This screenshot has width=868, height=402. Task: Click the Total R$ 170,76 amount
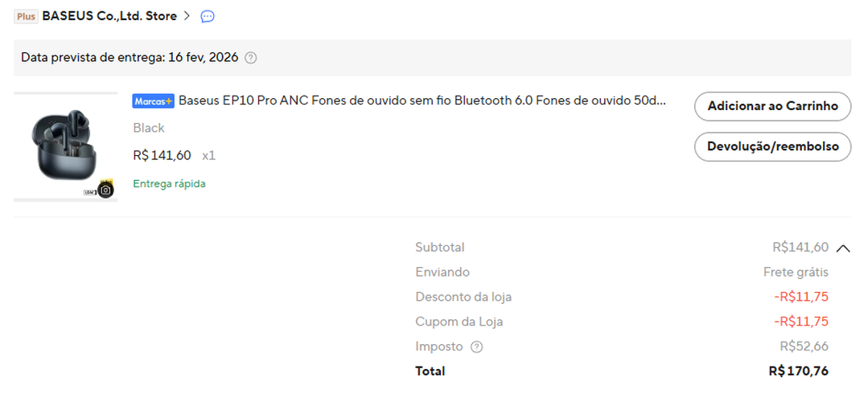pos(799,371)
